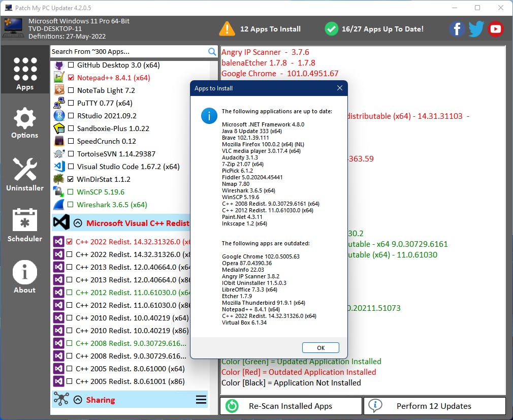This screenshot has height=420, width=513.
Task: Close the Apps to Install dialog
Action: (x=340, y=88)
